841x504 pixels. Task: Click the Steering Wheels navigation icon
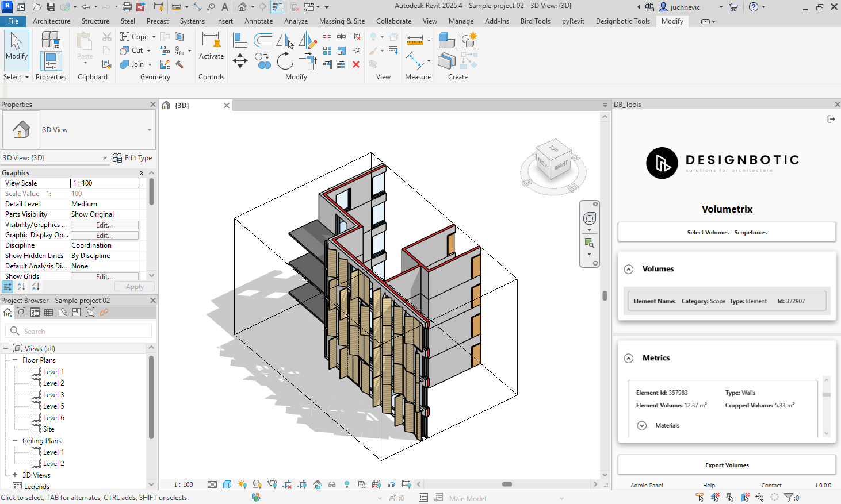point(589,218)
